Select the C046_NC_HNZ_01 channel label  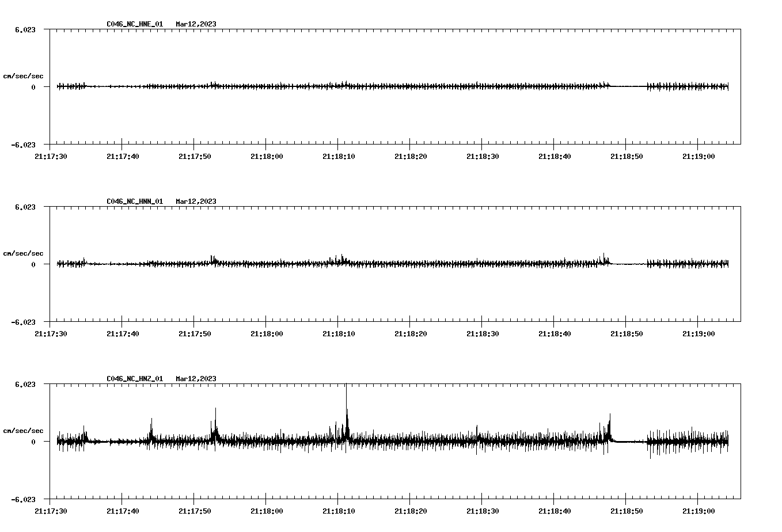(x=134, y=379)
